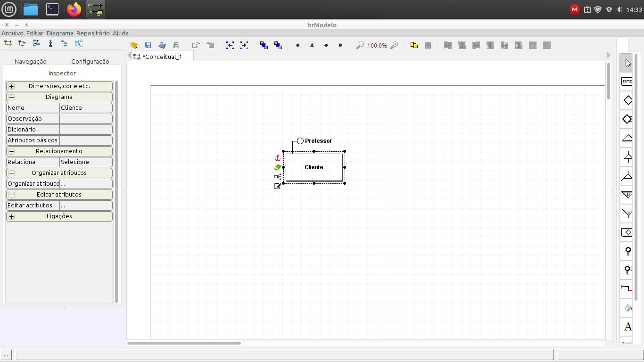This screenshot has height=362, width=644.
Task: Click the zoom in magnifier
Action: (x=394, y=45)
